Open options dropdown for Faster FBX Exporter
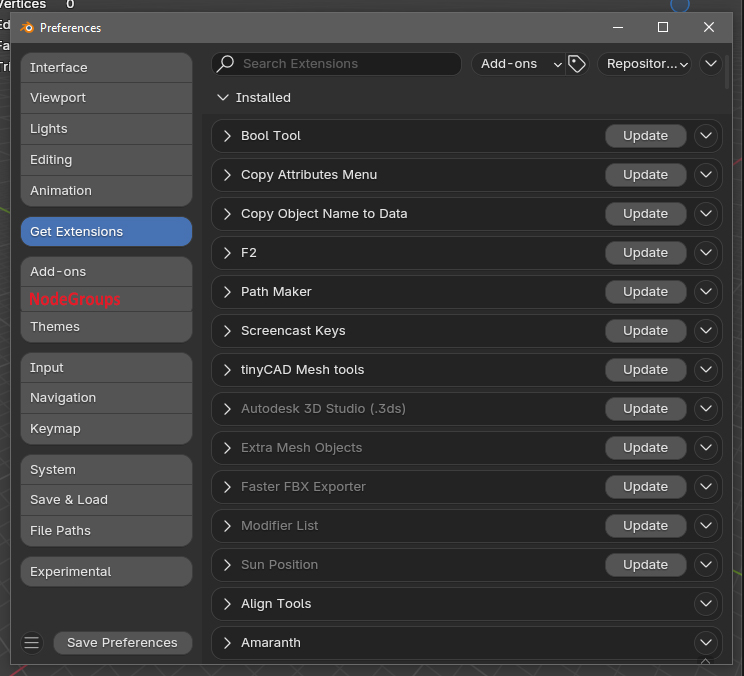744x676 pixels. 706,487
